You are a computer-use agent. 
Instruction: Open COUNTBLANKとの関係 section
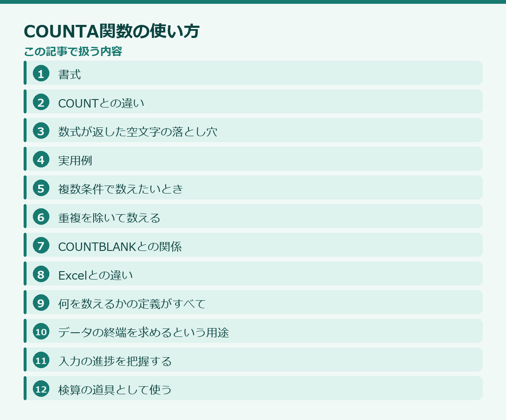(x=253, y=245)
